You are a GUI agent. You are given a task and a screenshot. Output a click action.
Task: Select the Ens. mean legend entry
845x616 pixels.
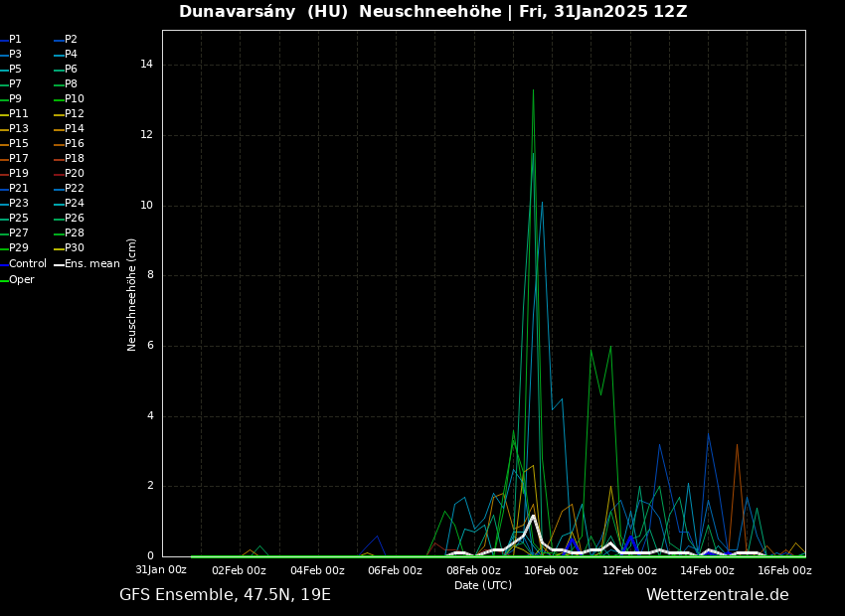(x=91, y=264)
